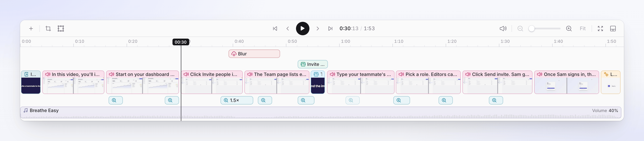
Task: Click first zoom marker under 'Pick a role' clip
Action: coord(401,100)
